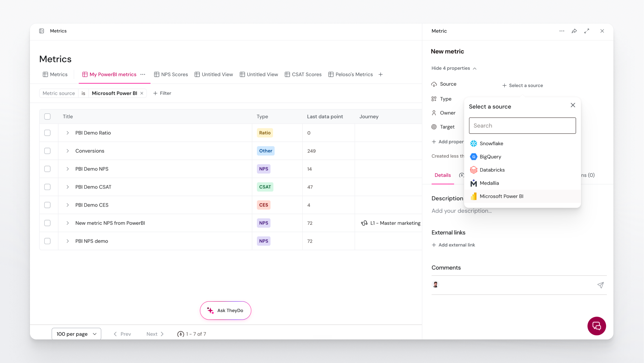The width and height of the screenshot is (644, 363).
Task: Check the PBI Demo Ratio row checkbox
Action: (47, 133)
